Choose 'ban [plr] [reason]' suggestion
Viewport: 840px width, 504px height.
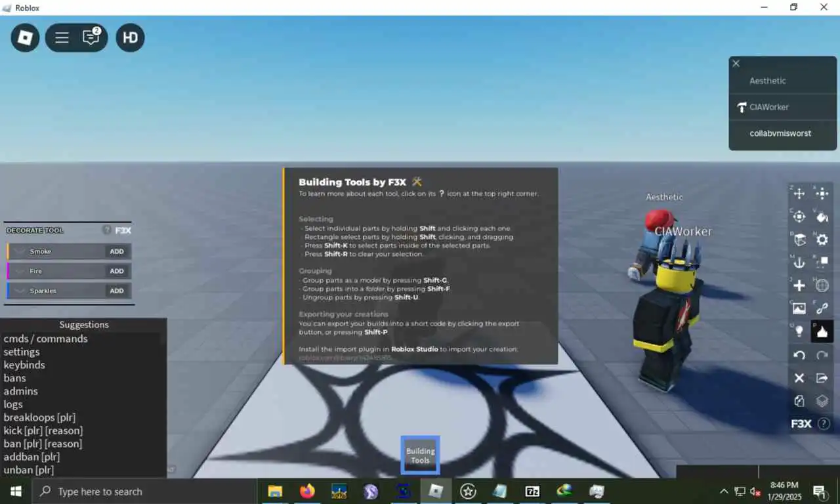(43, 444)
